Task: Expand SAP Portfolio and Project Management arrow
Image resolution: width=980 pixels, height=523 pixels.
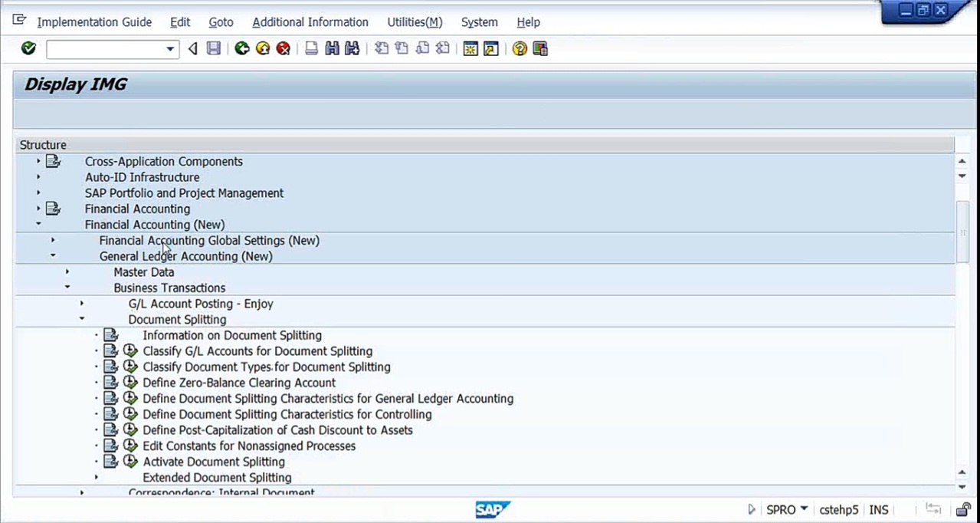Action: (x=38, y=193)
